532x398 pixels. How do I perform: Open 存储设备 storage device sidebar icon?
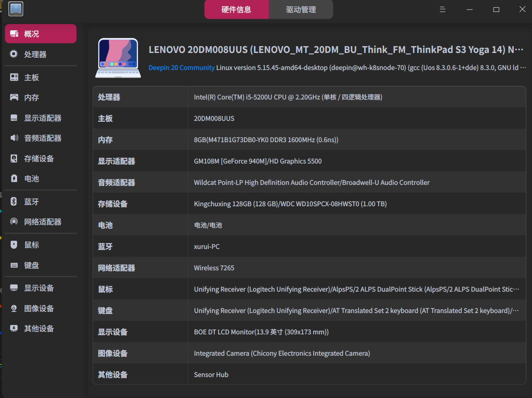point(14,158)
